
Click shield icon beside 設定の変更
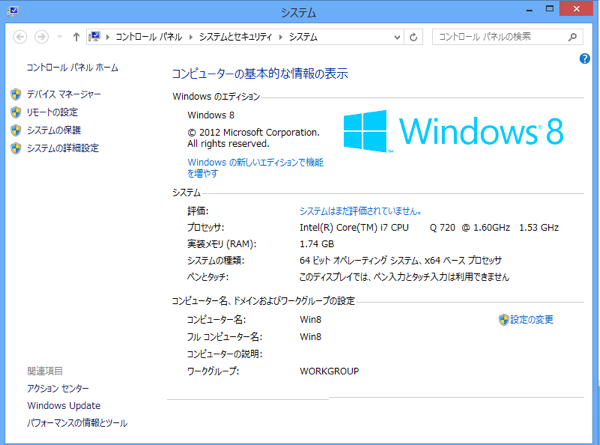[504, 320]
